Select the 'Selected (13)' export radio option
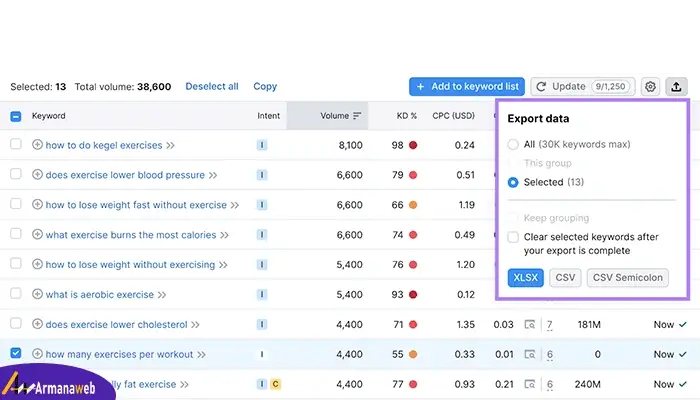The image size is (700, 400). point(513,182)
